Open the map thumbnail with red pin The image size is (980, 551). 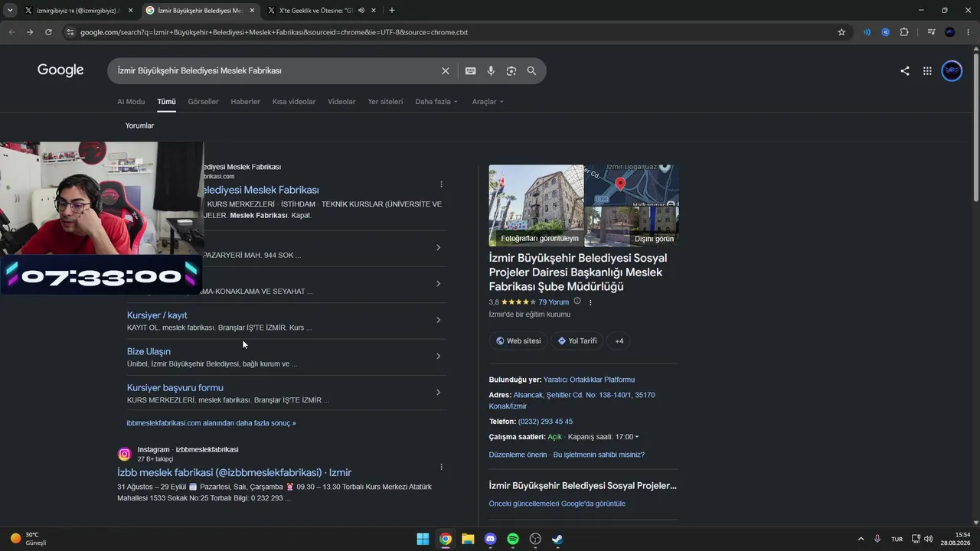632,184
